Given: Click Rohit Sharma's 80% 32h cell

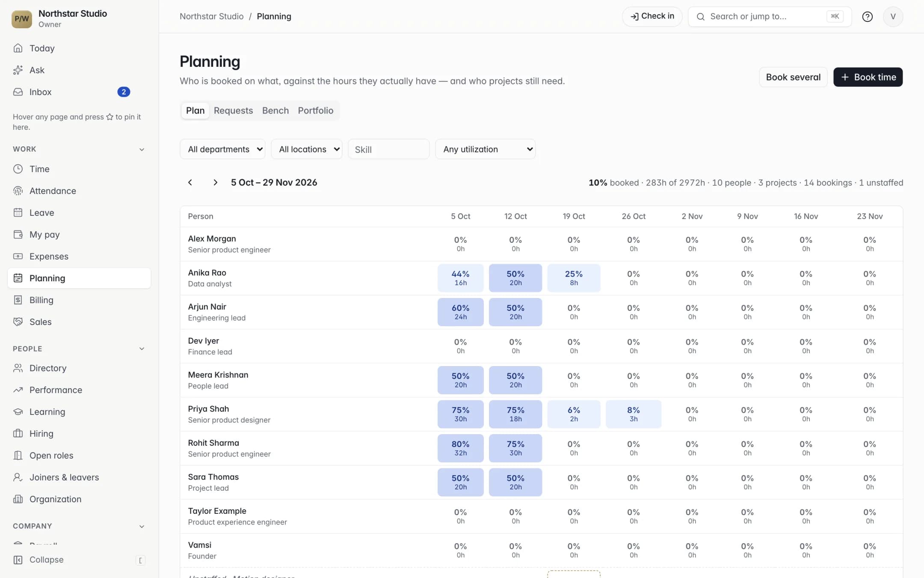Looking at the screenshot, I should [x=460, y=448].
